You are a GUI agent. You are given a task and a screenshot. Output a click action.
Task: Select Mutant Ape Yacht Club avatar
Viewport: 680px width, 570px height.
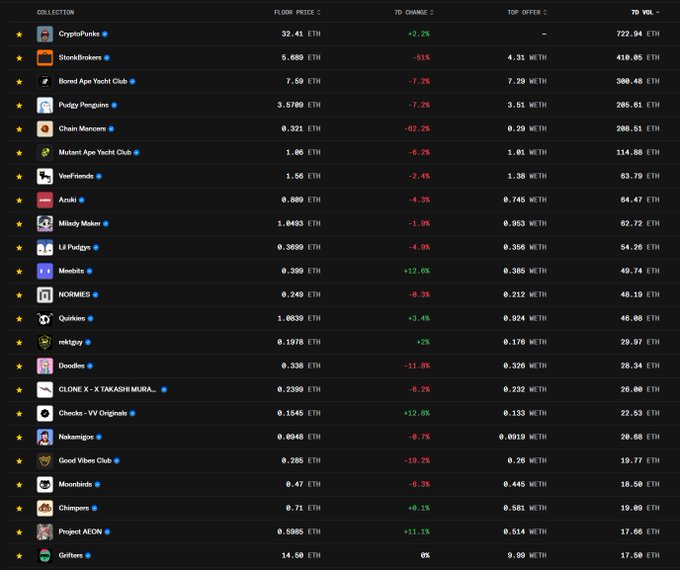pos(45,152)
